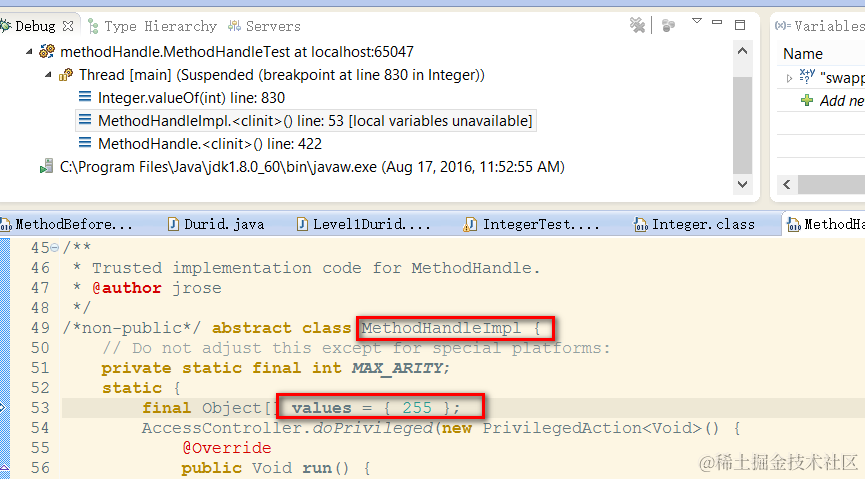Screen dimensions: 865x479
Task: Click Remove All Terminated Launches icon
Action: point(637,25)
